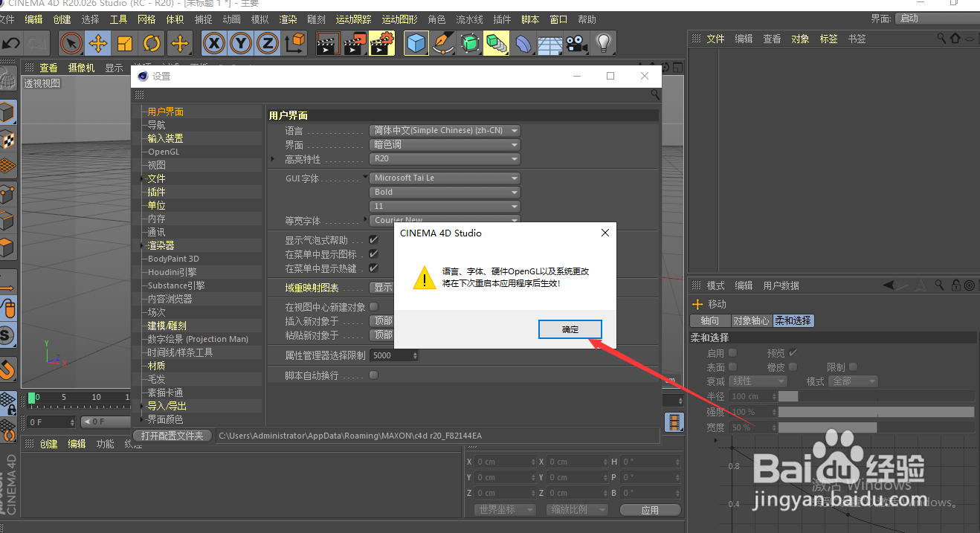980x533 pixels.
Task: Click the render view clapperboard icon
Action: pos(328,44)
